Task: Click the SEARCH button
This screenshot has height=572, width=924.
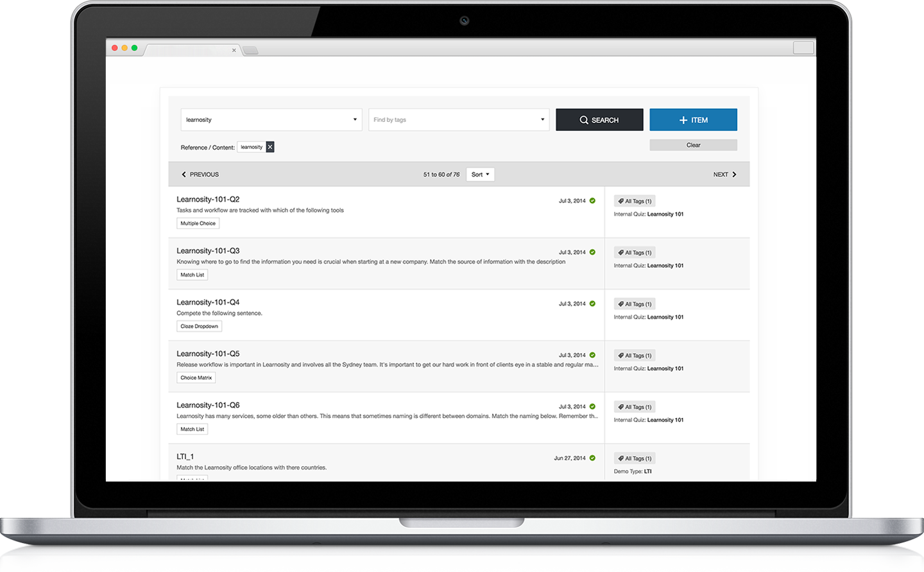Action: tap(599, 120)
